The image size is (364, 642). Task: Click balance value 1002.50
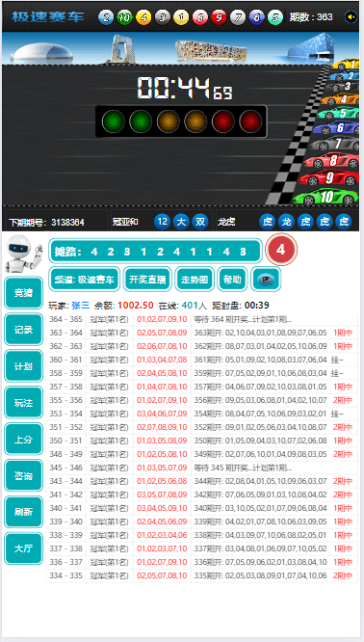[136, 305]
